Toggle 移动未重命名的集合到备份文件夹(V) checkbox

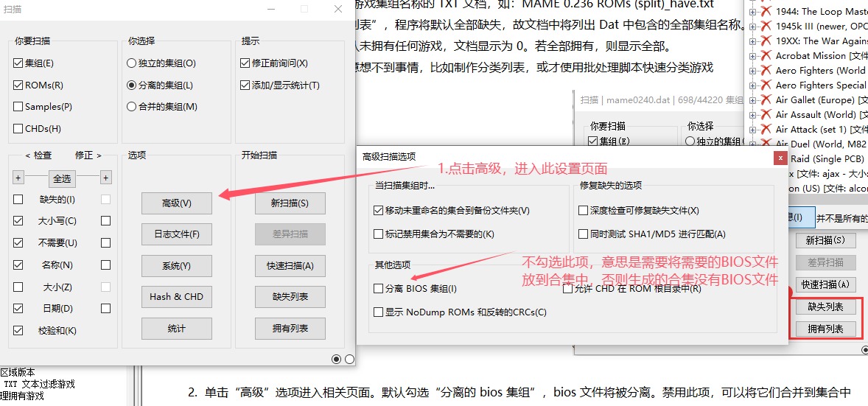point(379,211)
